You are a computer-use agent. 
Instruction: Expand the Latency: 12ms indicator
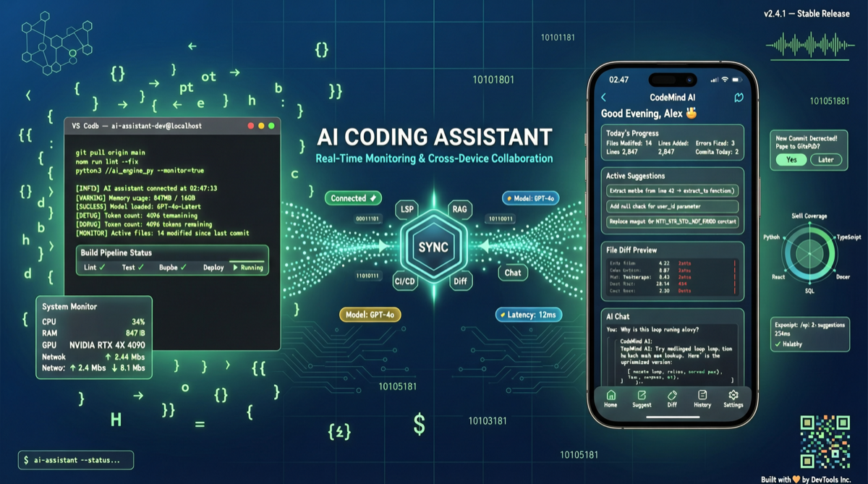coord(528,315)
